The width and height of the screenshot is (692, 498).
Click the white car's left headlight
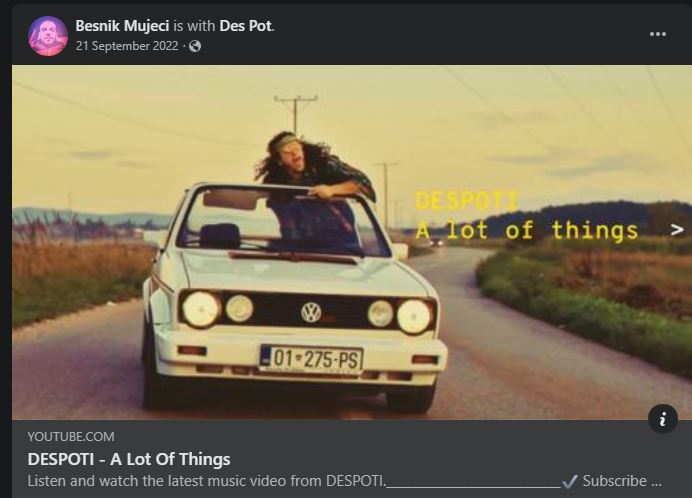[x=201, y=309]
